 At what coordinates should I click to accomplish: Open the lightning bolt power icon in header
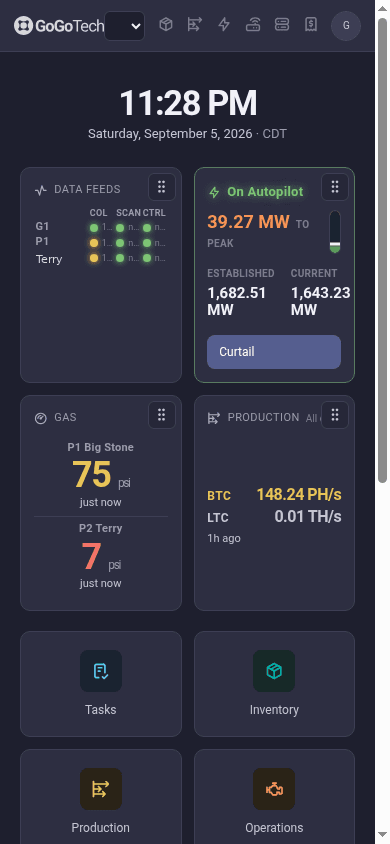click(x=224, y=24)
